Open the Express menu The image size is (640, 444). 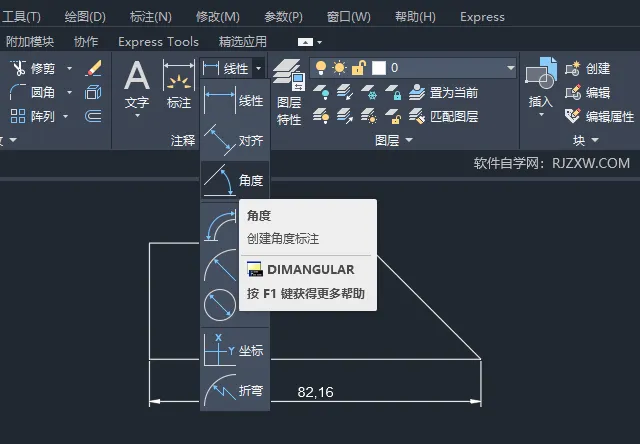click(482, 17)
